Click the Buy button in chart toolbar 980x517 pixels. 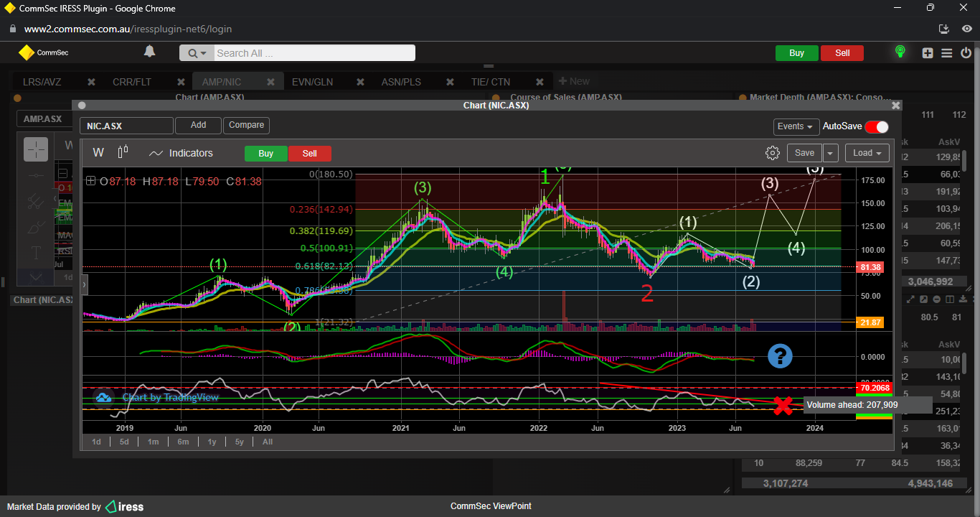coord(265,154)
